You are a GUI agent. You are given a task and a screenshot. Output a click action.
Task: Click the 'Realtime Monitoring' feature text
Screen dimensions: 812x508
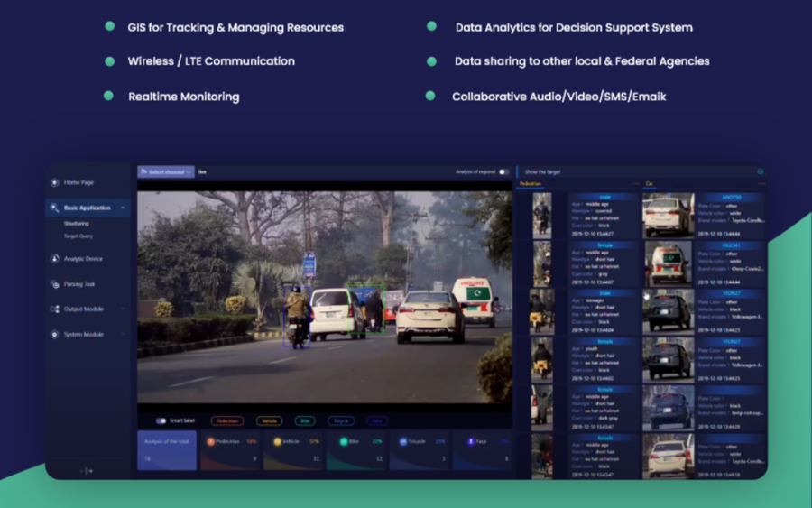(184, 97)
